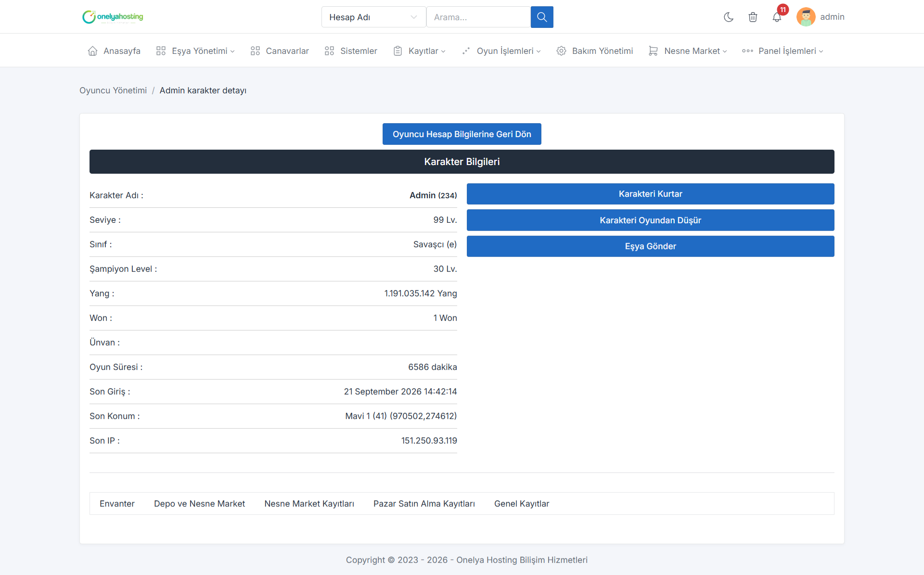Click the Canavarlar grid icon
This screenshot has width=924, height=575.
[x=255, y=51]
